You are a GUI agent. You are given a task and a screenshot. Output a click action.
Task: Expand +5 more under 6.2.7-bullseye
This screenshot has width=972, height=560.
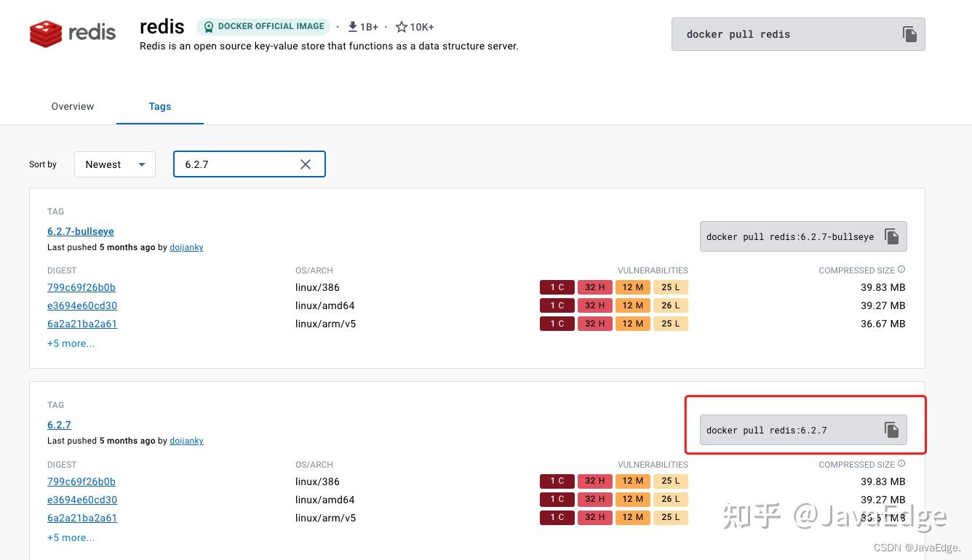[71, 343]
